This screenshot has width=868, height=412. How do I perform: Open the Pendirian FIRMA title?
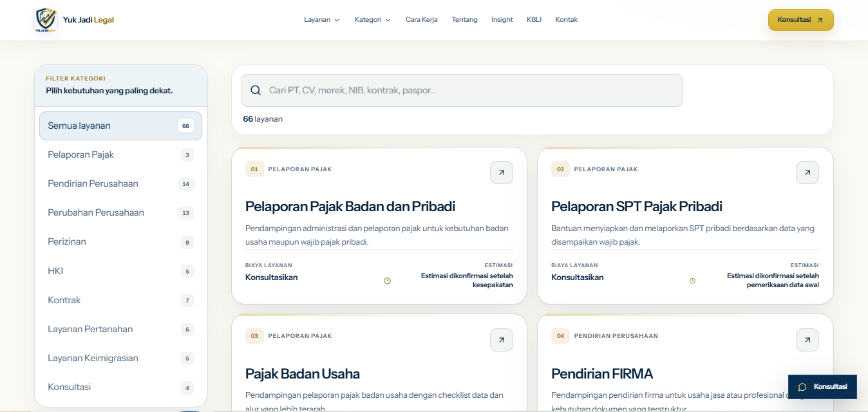pyautogui.click(x=602, y=374)
